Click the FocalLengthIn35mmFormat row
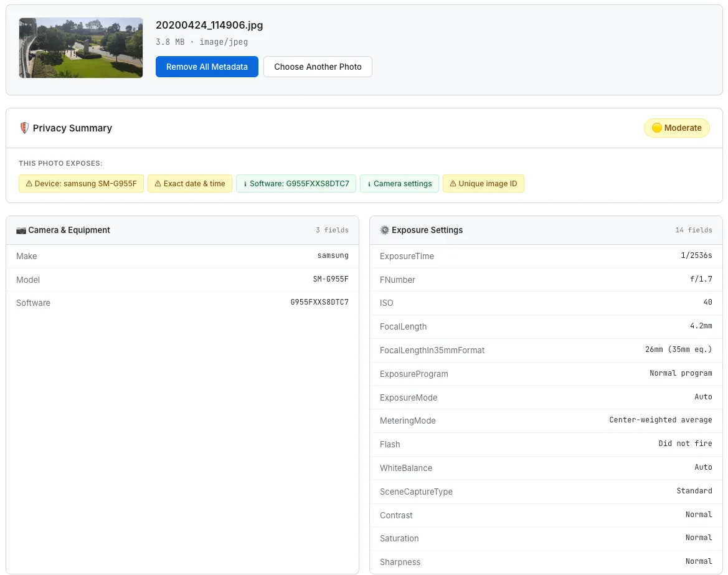This screenshot has width=728, height=575. (546, 350)
